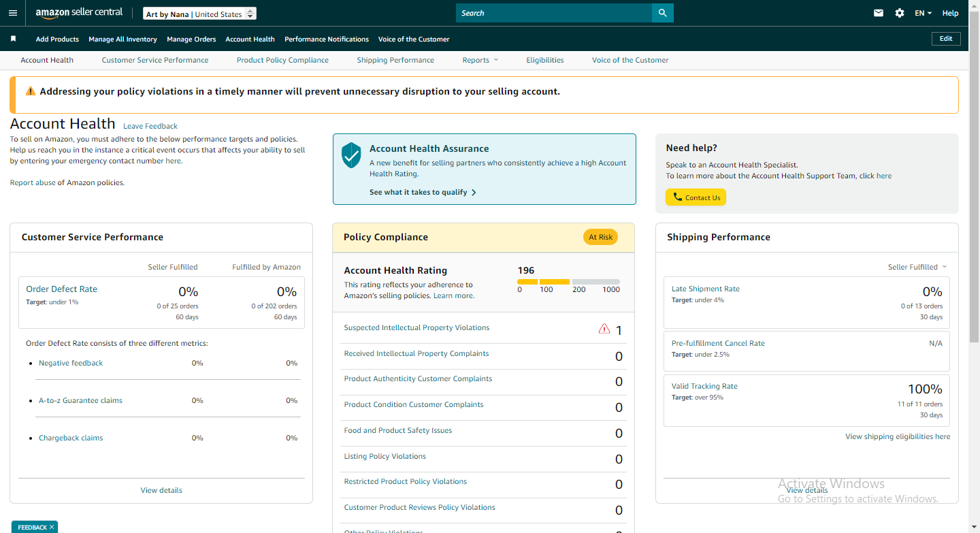Click the bookmark icon in the navigation bar
980x533 pixels.
tap(13, 39)
